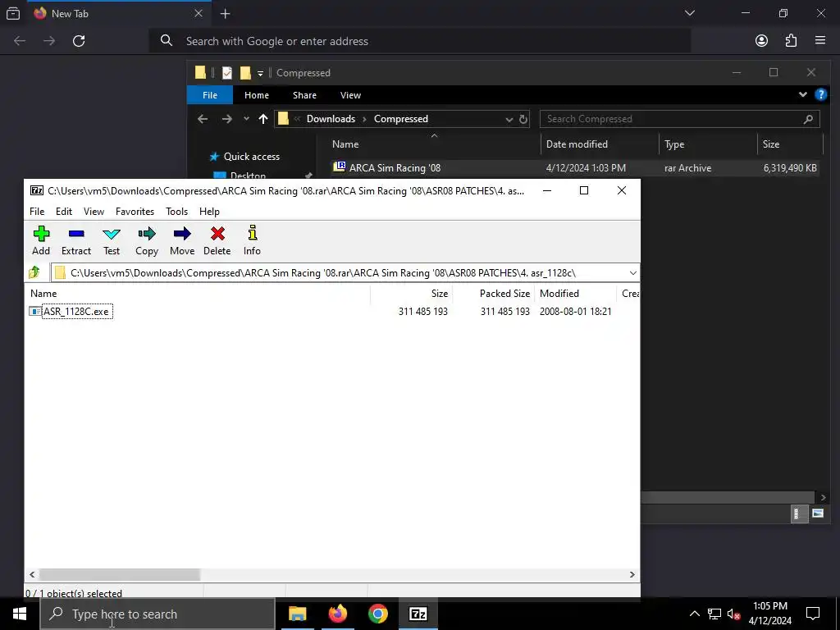Viewport: 840px width, 630px height.
Task: Switch Explorer to details view icon
Action: pos(798,514)
